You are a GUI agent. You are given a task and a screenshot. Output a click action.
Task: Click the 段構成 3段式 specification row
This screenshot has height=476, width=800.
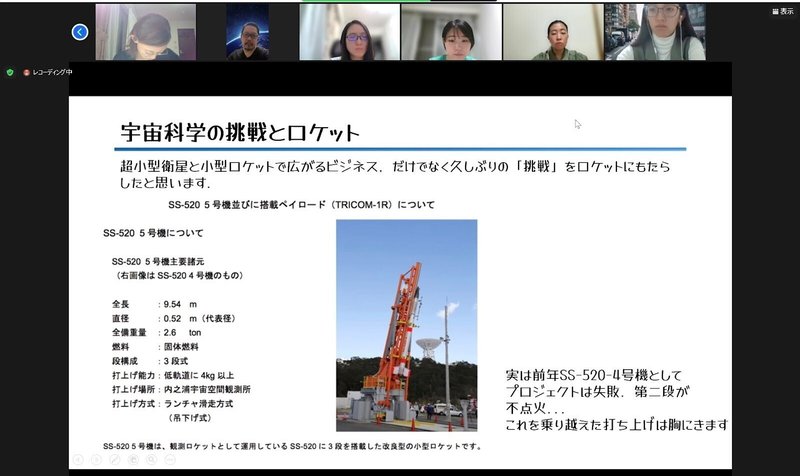(x=150, y=361)
